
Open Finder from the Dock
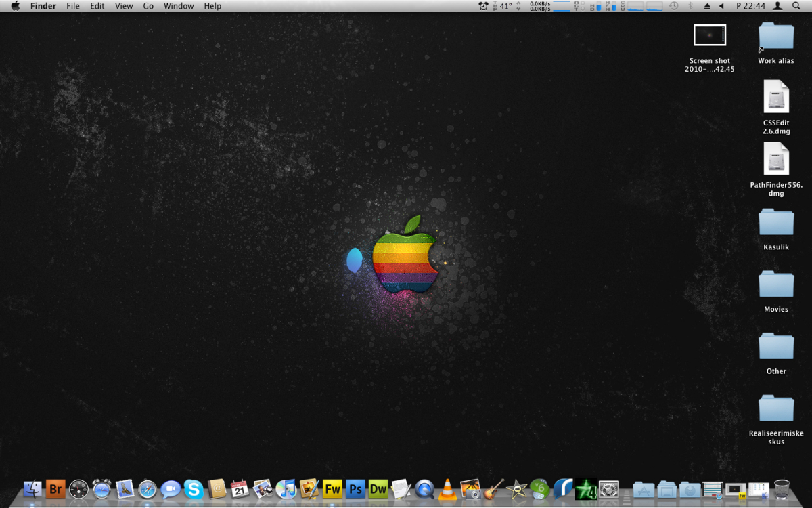pyautogui.click(x=32, y=488)
